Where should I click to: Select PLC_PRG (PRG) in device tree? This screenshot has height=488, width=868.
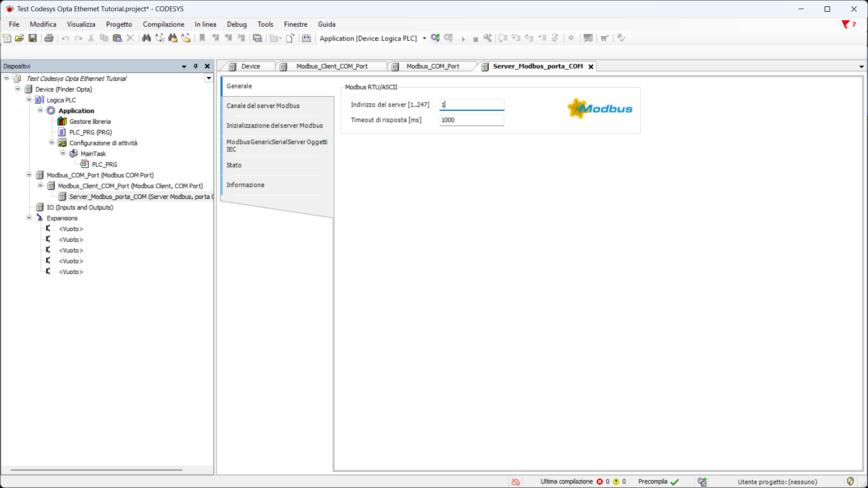[x=90, y=132]
